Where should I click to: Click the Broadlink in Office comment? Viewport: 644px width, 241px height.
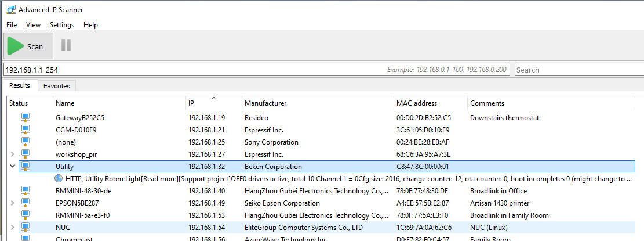point(498,191)
